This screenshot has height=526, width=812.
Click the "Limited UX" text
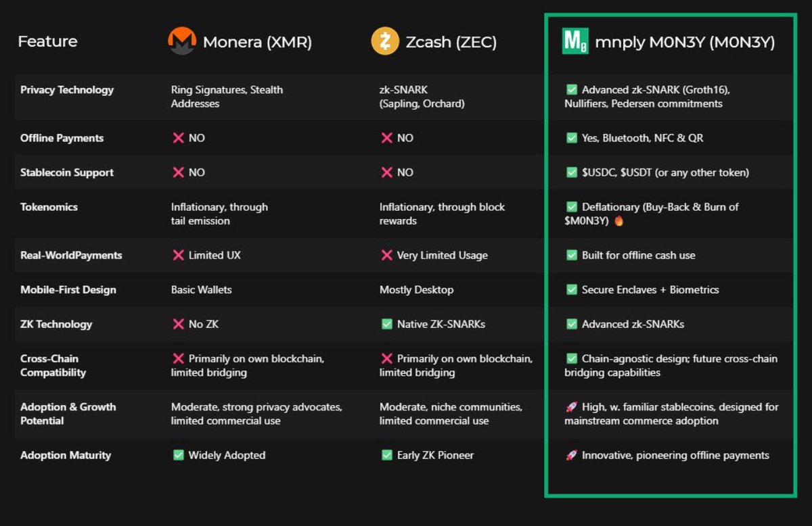(x=215, y=255)
